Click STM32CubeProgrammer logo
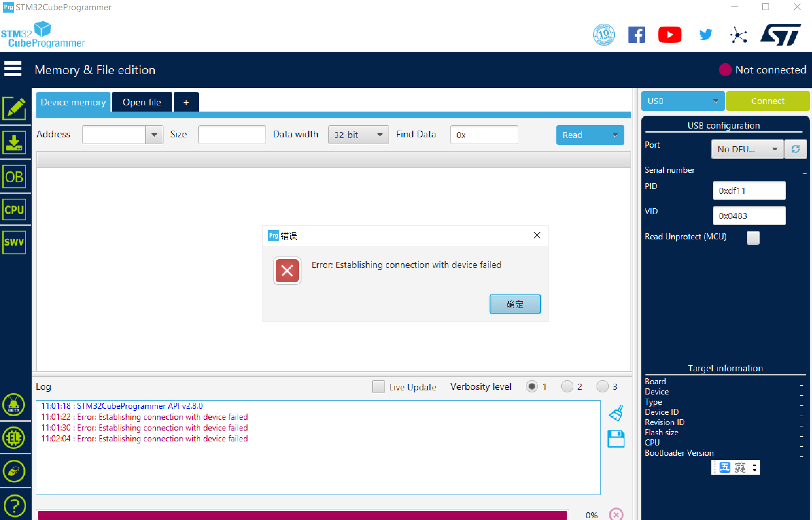 tap(43, 35)
